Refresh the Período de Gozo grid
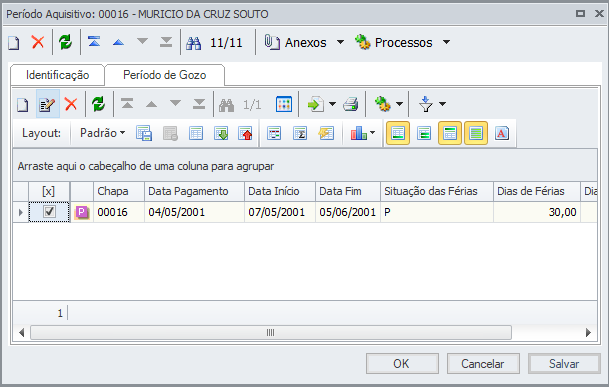The height and width of the screenshot is (387, 609). tap(98, 104)
